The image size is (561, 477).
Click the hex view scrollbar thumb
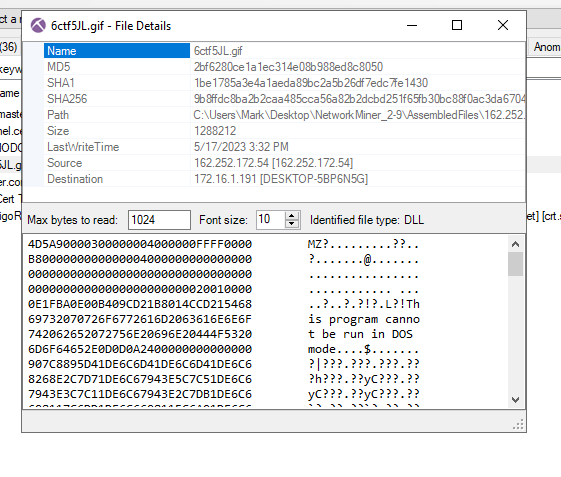click(x=515, y=264)
